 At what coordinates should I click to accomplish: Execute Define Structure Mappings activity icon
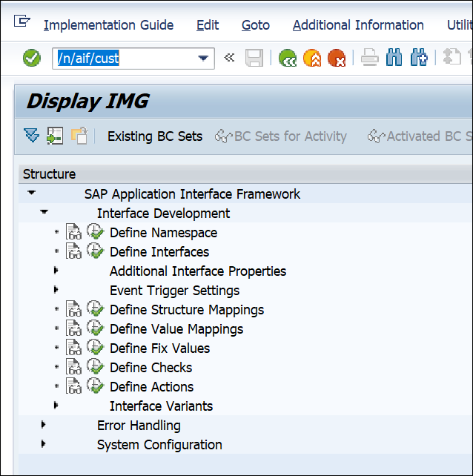96,309
